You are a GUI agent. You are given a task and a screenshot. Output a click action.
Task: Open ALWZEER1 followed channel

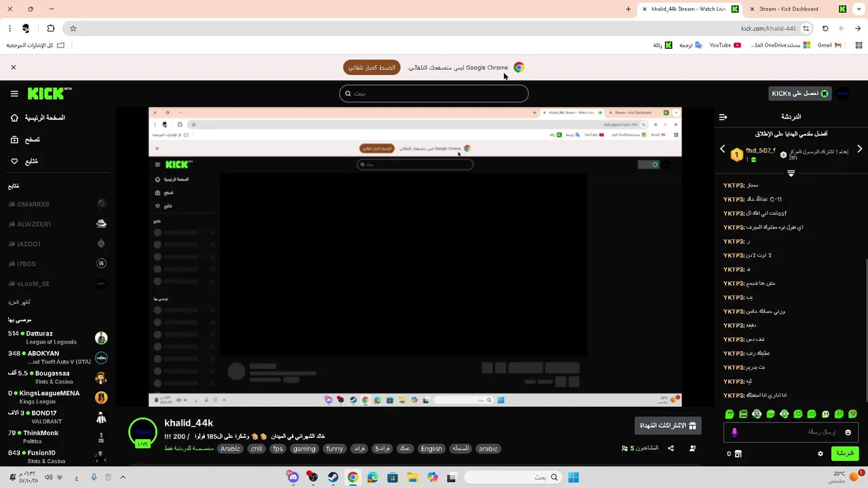coord(58,224)
